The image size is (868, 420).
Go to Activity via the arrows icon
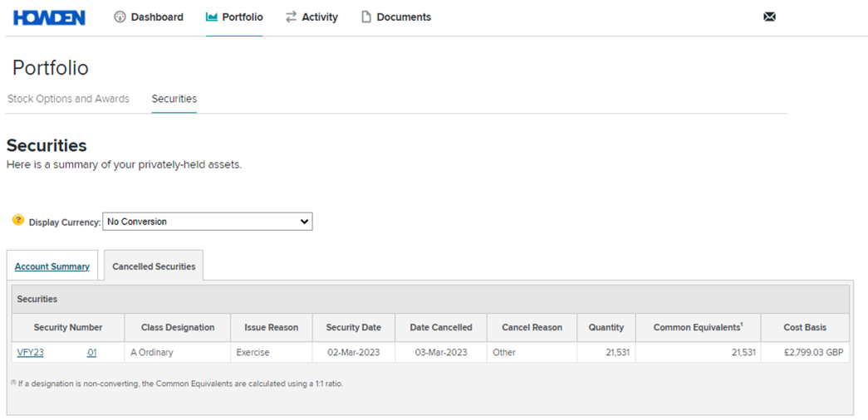pos(291,17)
